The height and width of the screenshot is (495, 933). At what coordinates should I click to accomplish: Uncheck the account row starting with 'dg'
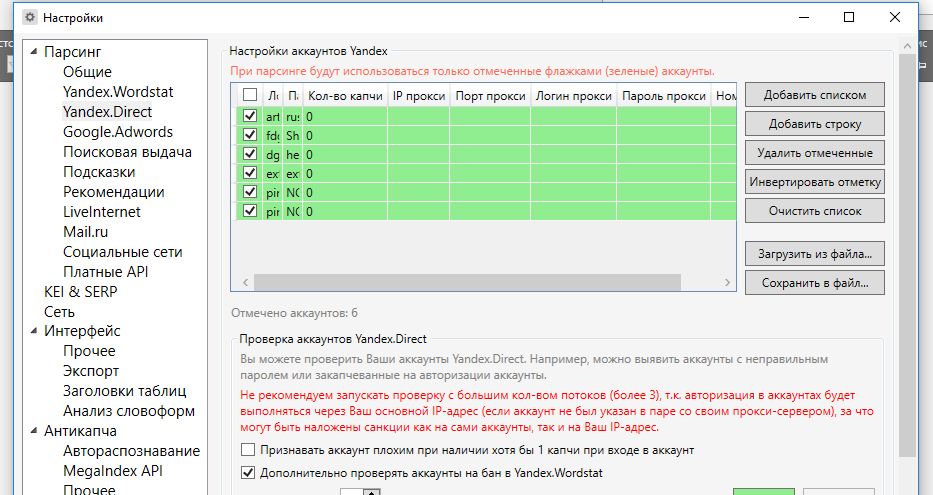pyautogui.click(x=250, y=154)
